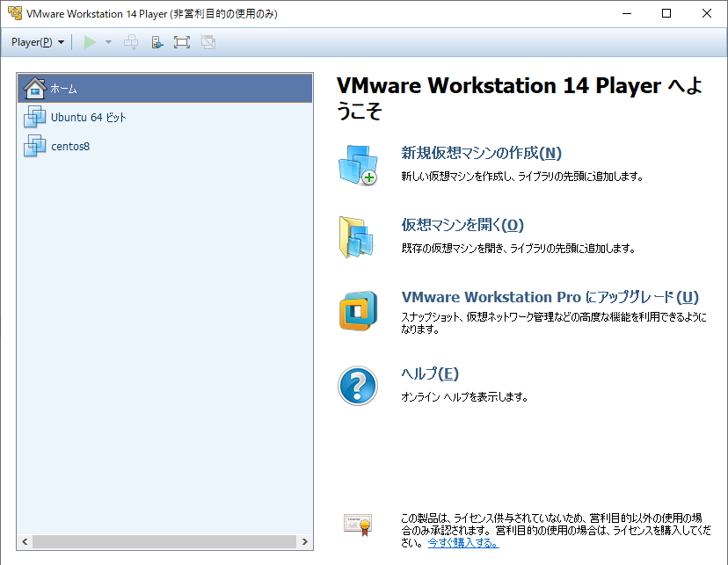728x565 pixels.
Task: Click the library horizontal scrollbar track
Action: (164, 542)
